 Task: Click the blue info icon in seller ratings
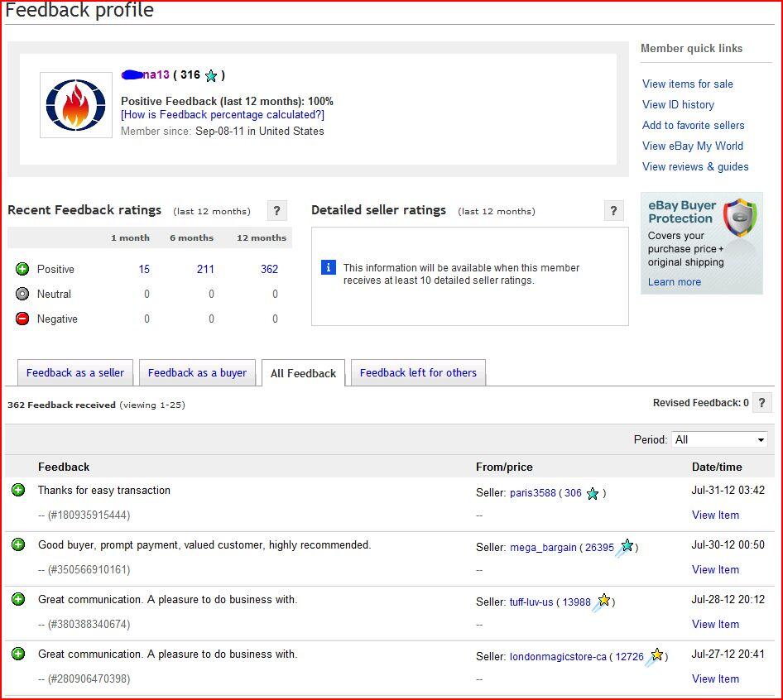pyautogui.click(x=328, y=267)
